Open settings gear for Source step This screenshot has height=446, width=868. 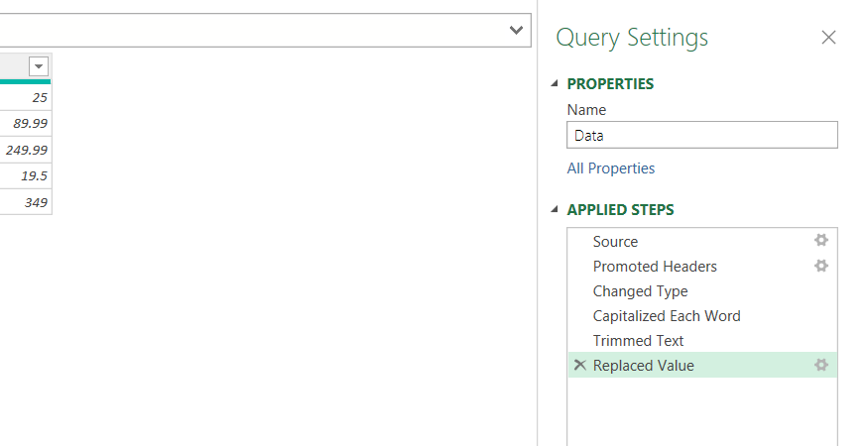821,240
